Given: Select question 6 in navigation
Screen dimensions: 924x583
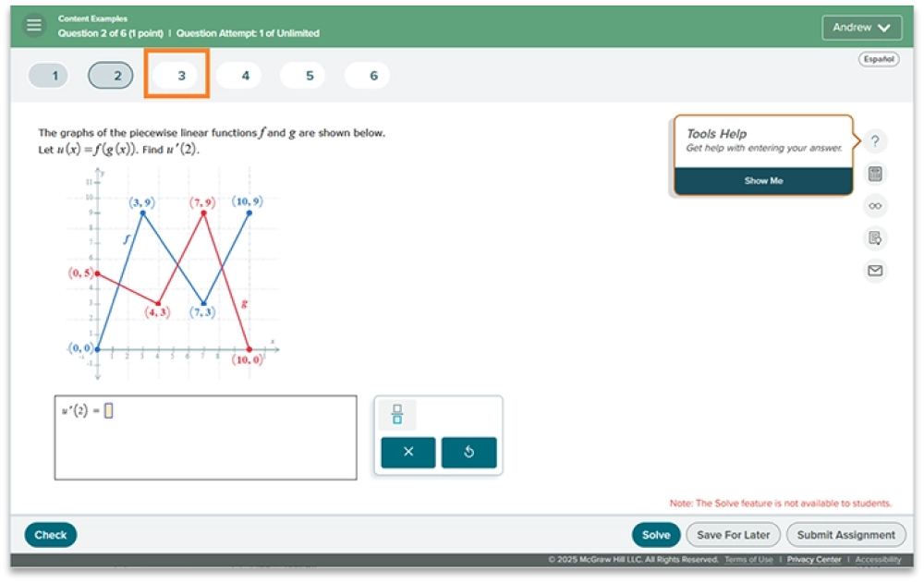Looking at the screenshot, I should coord(373,76).
